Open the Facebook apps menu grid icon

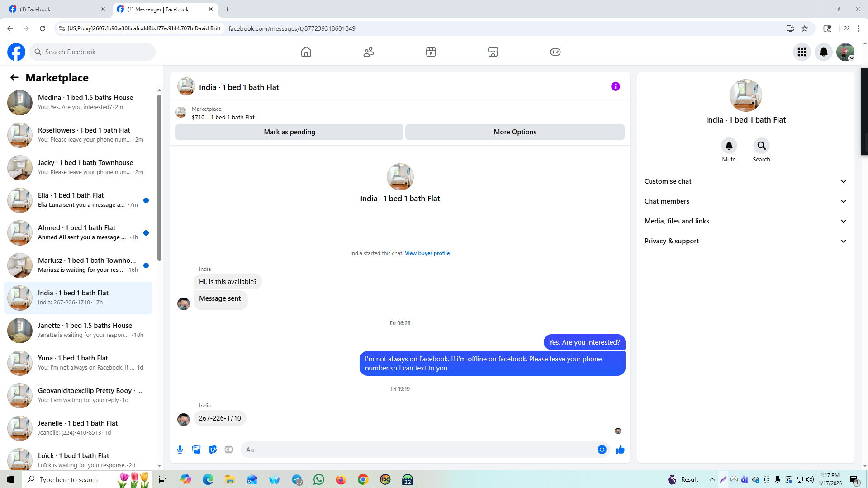tap(802, 52)
